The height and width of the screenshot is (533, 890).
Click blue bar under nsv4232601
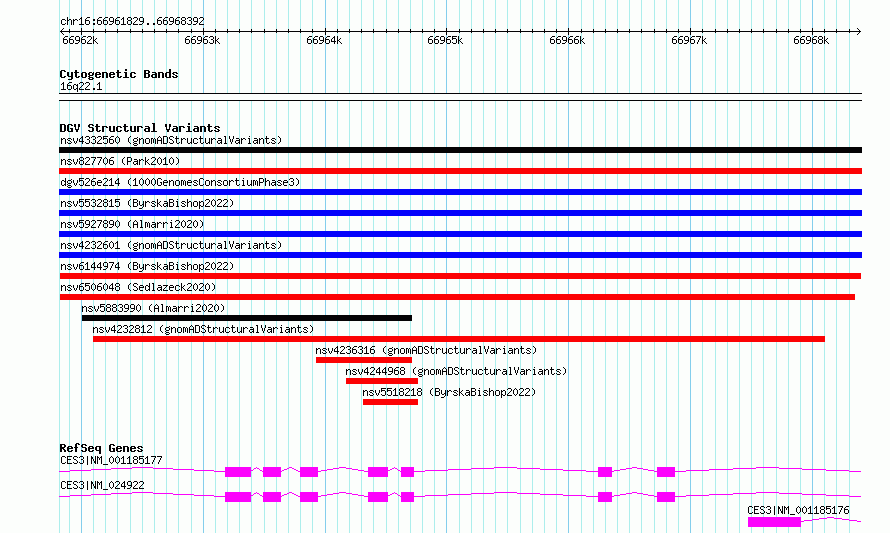[460, 255]
